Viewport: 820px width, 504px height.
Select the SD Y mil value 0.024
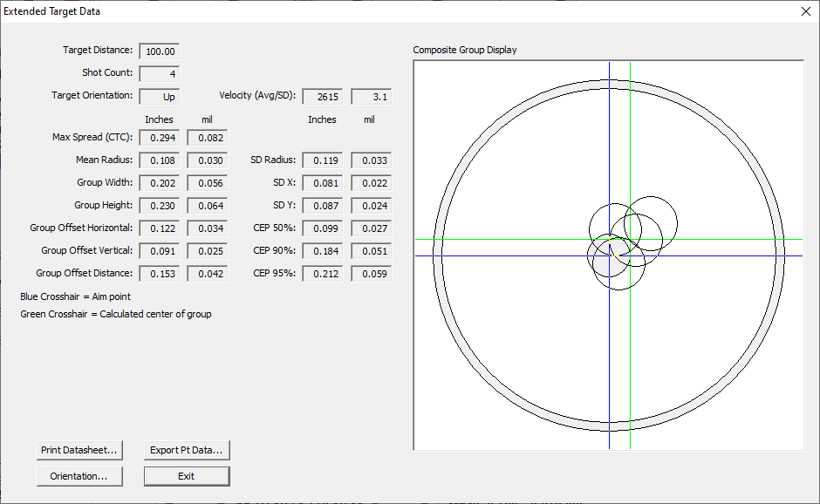(x=372, y=206)
